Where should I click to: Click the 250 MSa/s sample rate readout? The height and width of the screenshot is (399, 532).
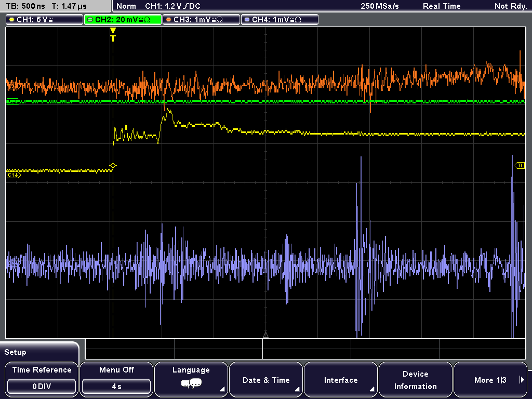(380, 6)
